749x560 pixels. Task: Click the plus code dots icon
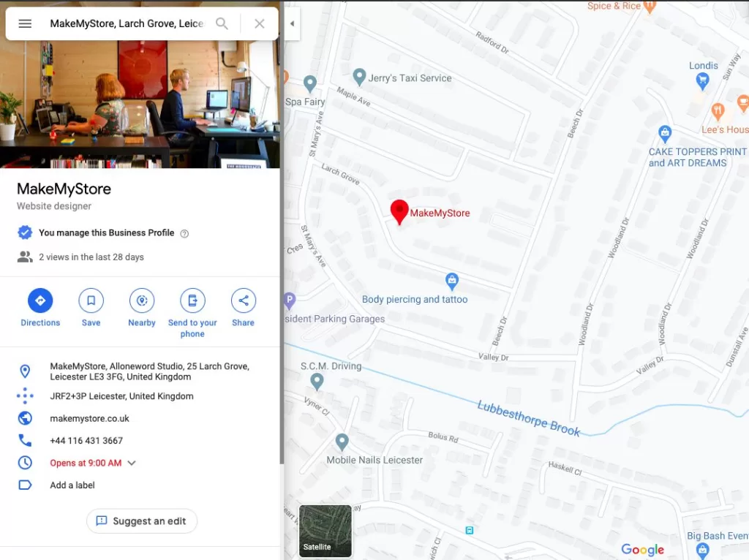pyautogui.click(x=25, y=396)
